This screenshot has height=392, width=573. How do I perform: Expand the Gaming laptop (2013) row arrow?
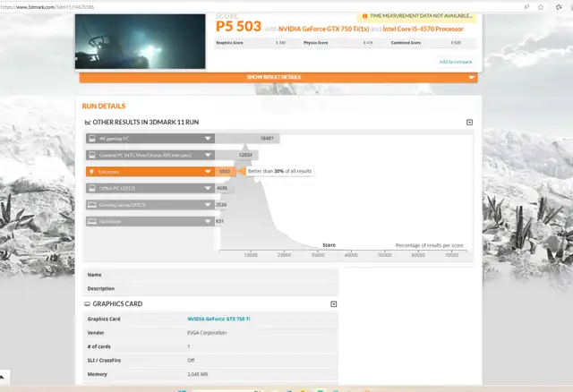coord(208,205)
